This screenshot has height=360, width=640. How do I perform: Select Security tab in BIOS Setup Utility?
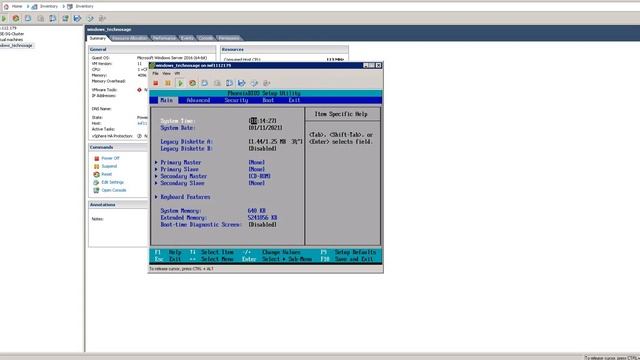click(x=236, y=100)
